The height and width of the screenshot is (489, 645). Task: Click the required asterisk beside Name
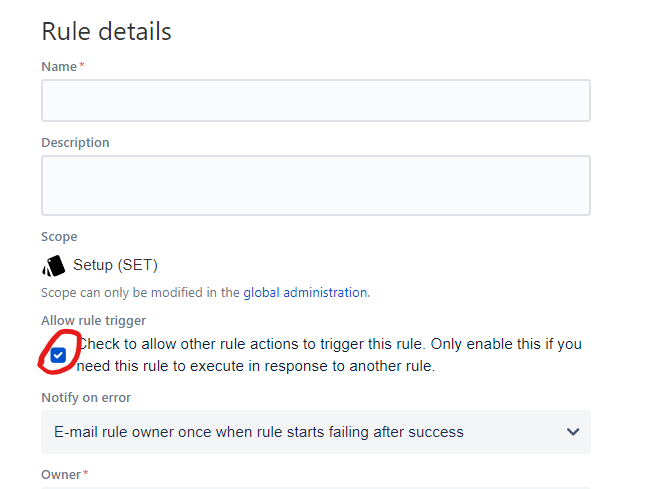[82, 66]
